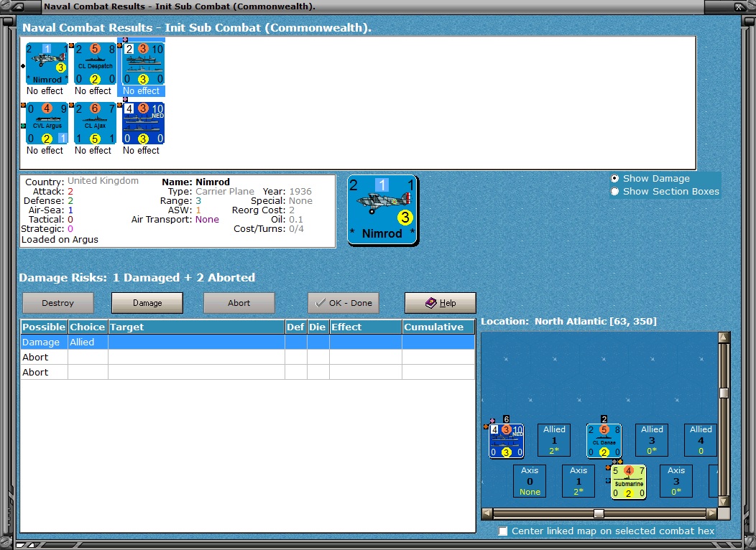Viewport: 756px width, 550px height.
Task: Click the Cumulative column header
Action: point(438,327)
